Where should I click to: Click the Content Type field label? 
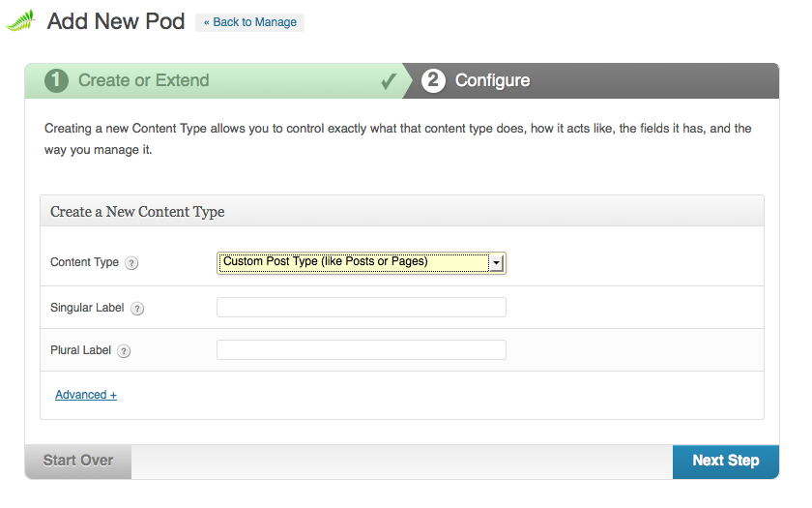pos(84,262)
